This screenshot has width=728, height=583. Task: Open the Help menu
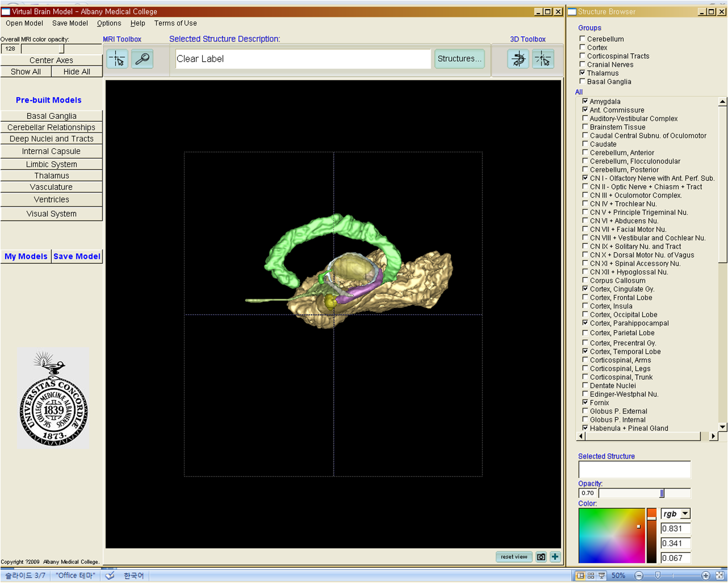[138, 23]
